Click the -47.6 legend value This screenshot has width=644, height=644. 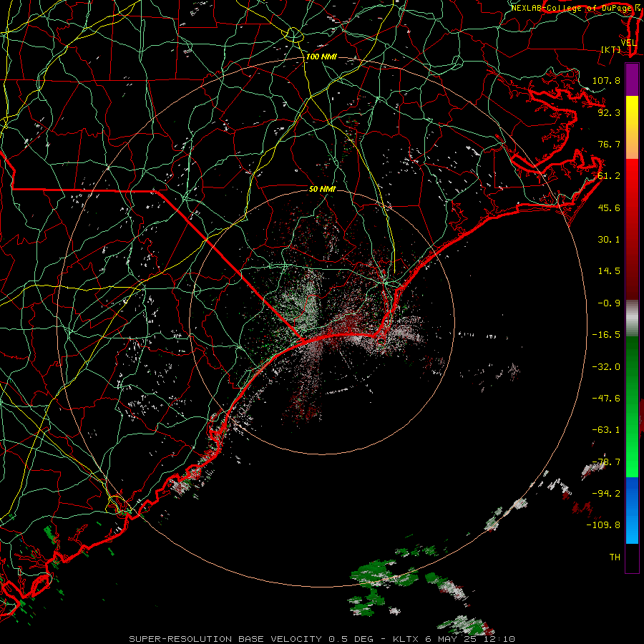tap(606, 399)
